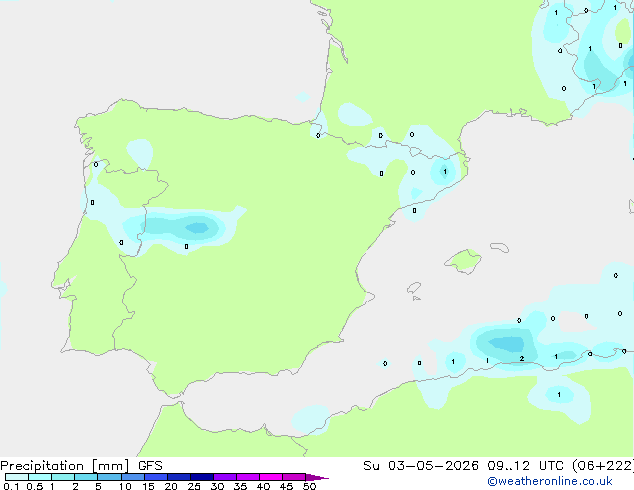Image resolution: width=634 pixels, height=490 pixels.
Task: Click the darkest rain core over western Spain
Action: point(197,228)
